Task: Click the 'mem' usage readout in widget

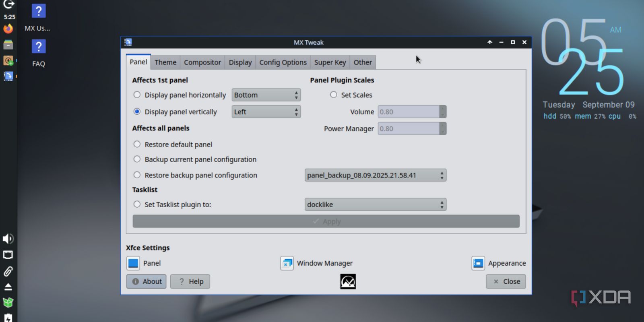Action: (590, 116)
